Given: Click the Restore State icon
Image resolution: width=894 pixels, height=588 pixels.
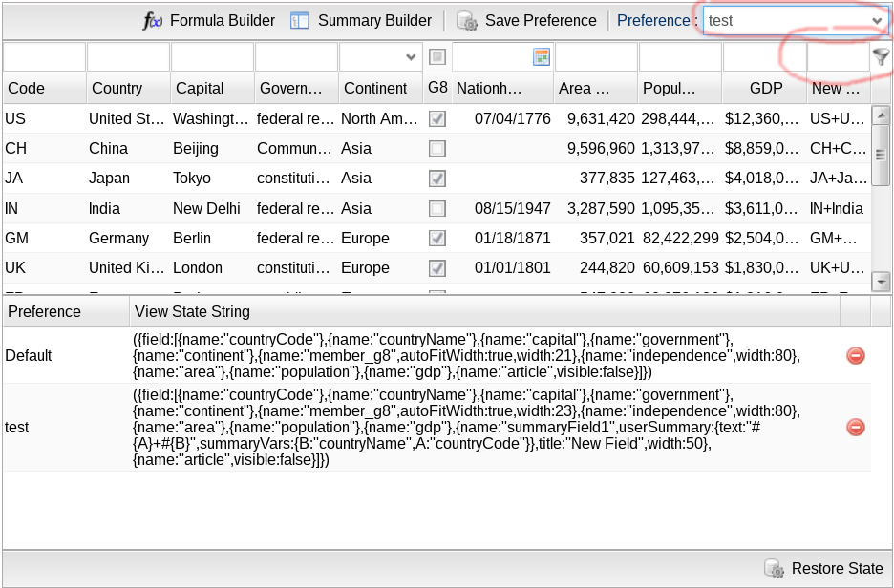Looking at the screenshot, I should 774,569.
